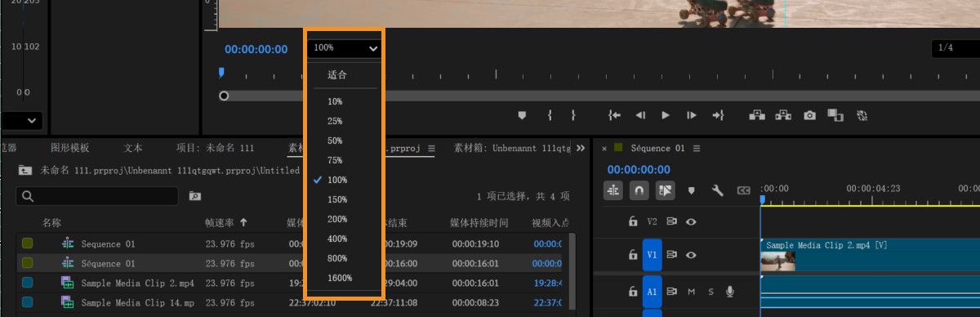The height and width of the screenshot is (317, 980).
Task: Expand the panel overflow chevrons
Action: 581,148
